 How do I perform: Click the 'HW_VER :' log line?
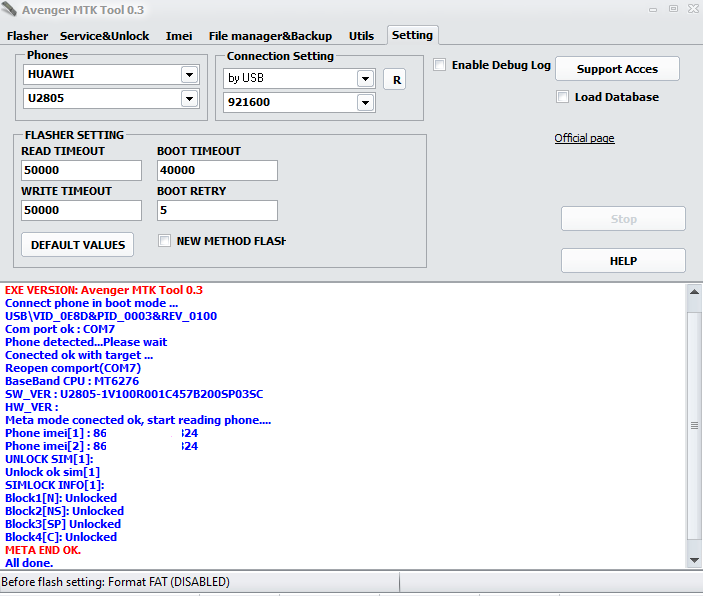pos(31,407)
